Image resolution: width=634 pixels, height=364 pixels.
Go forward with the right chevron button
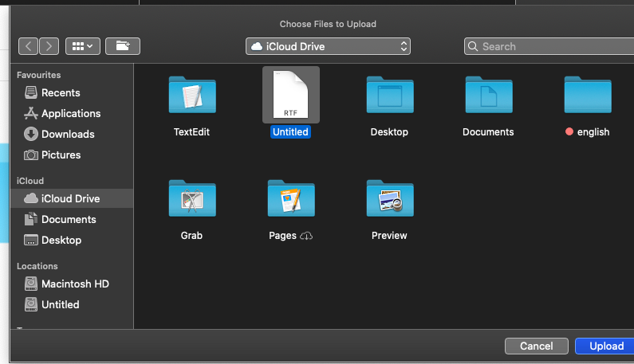49,46
